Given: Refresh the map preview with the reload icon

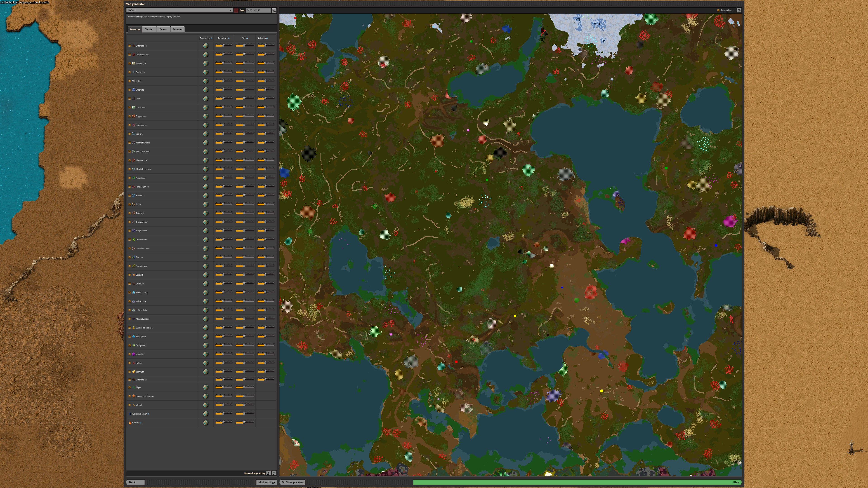Looking at the screenshot, I should (739, 10).
